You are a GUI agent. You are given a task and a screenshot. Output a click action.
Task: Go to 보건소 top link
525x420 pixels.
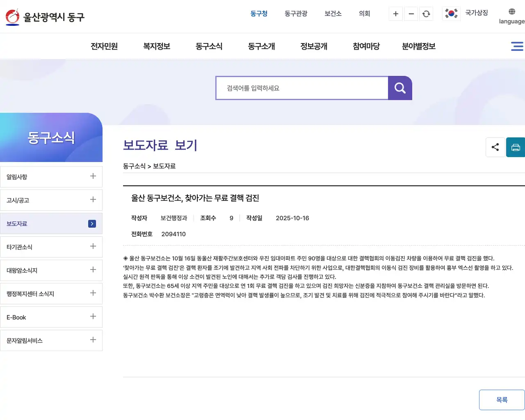tap(333, 14)
